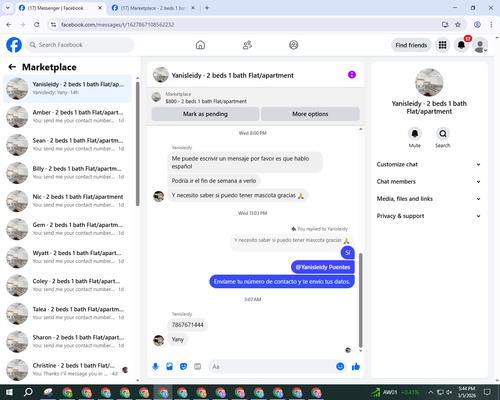The height and width of the screenshot is (400, 500).
Task: Click the browser address bar
Action: (x=247, y=25)
